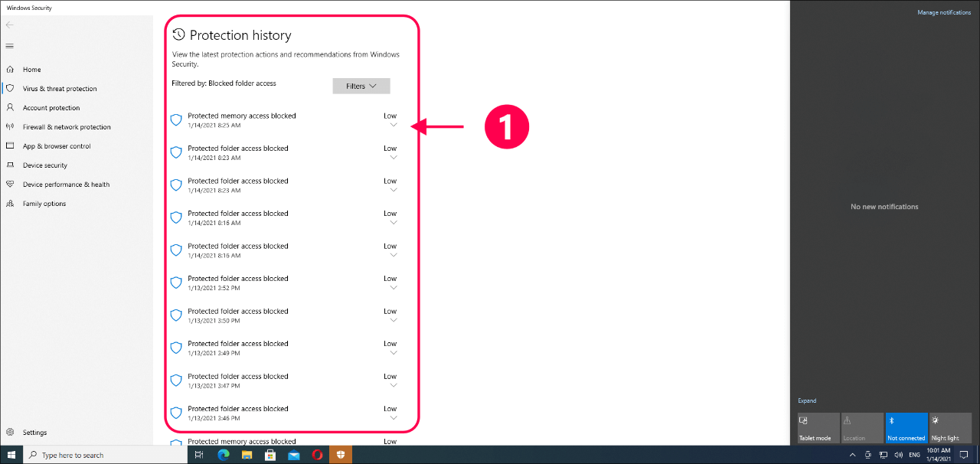Toggle Night light quick action

950,428
